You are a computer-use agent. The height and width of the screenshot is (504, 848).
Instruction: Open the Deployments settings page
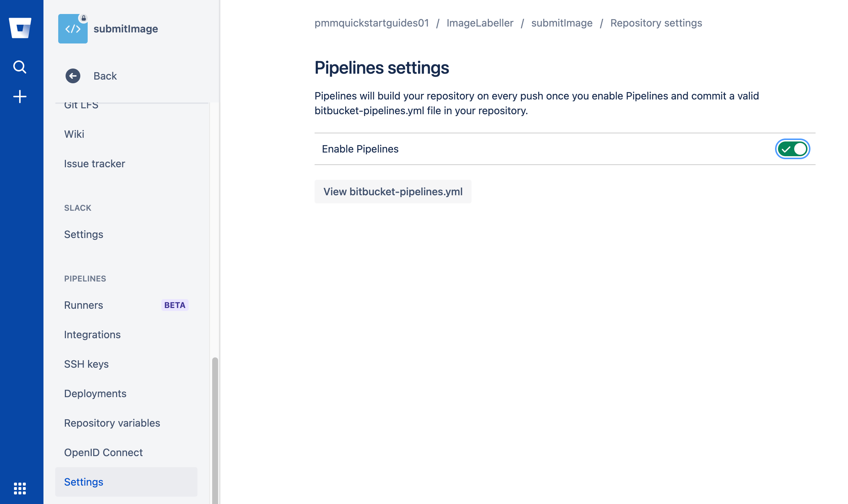click(x=95, y=393)
